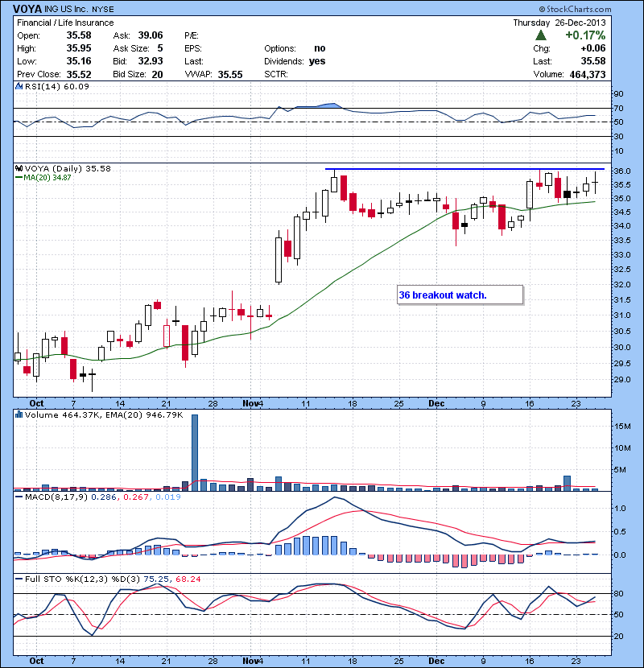Click the MACD legend line marker
The height and width of the screenshot is (668, 644).
coord(19,497)
